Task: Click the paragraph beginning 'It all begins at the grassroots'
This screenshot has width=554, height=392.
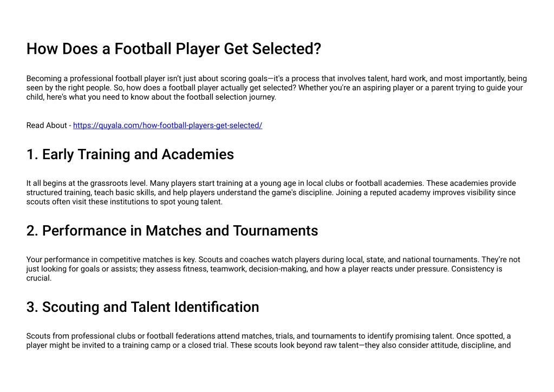Action: (x=271, y=192)
